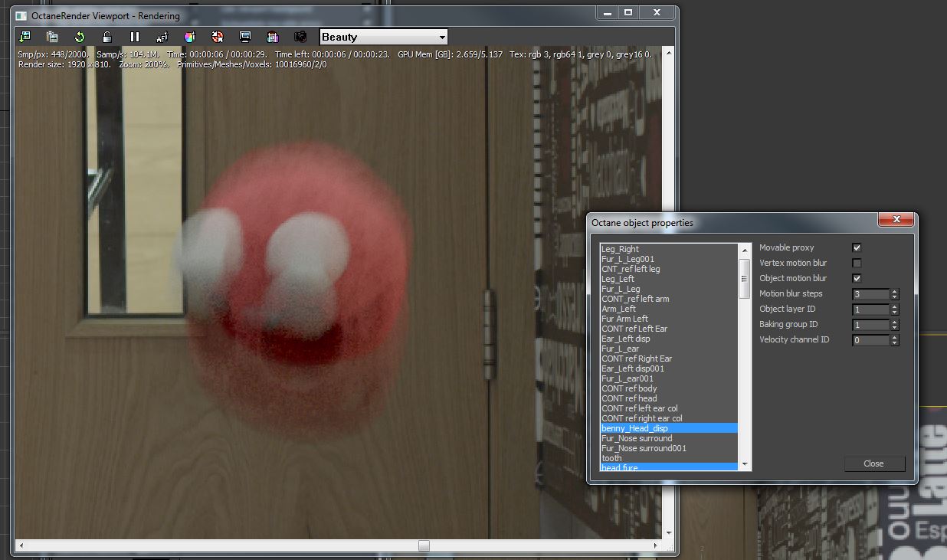This screenshot has height=560, width=947.
Task: Select Ear_Left disp001 list entry
Action: coord(669,368)
